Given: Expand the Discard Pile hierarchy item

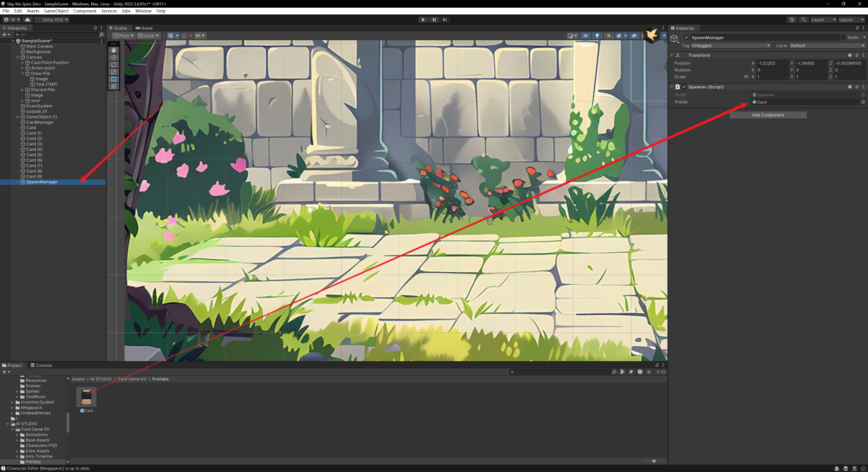Looking at the screenshot, I should tap(23, 90).
